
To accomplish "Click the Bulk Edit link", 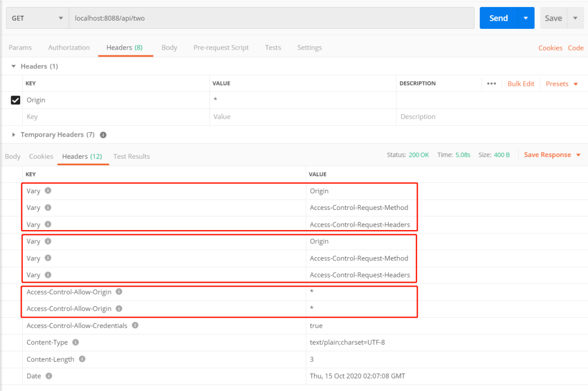I will [520, 84].
